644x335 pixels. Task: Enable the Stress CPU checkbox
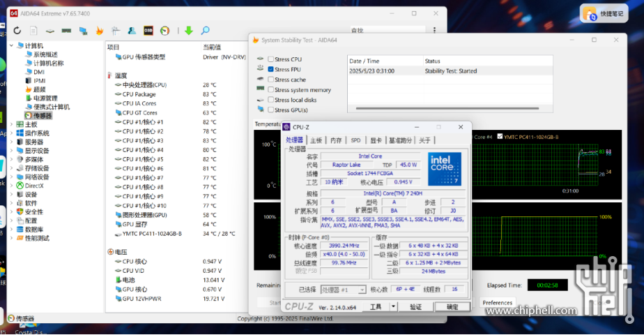pos(270,59)
